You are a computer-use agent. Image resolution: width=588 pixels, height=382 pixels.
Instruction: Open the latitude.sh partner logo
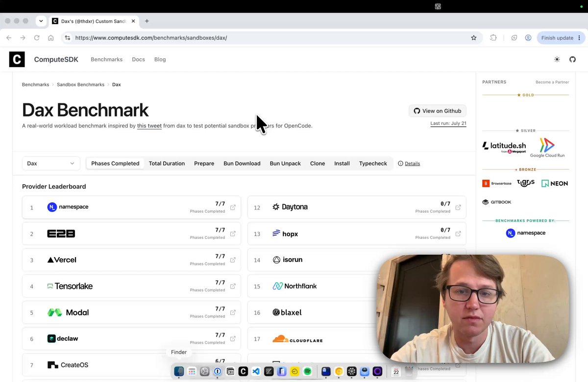tap(504, 147)
